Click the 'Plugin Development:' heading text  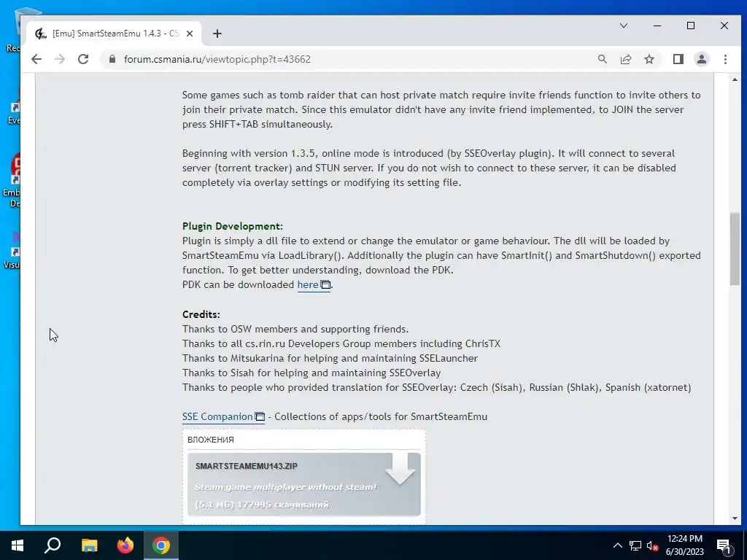[x=233, y=226]
